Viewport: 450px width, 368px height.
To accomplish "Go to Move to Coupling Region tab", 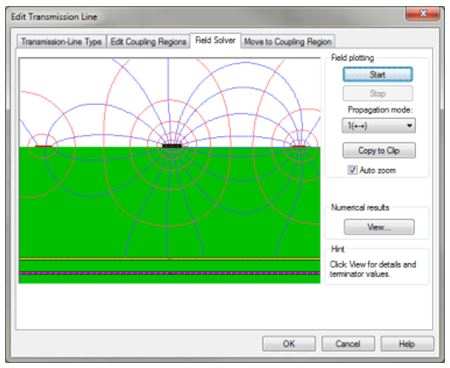I will (x=288, y=42).
